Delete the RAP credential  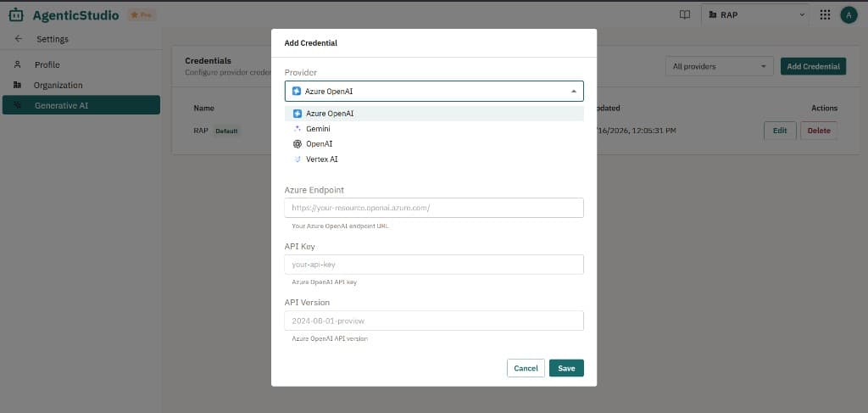tap(819, 131)
